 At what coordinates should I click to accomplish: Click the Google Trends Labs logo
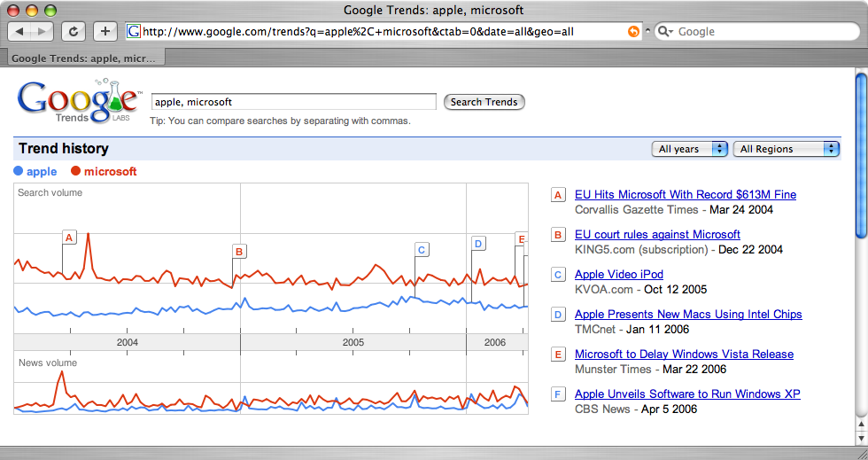[x=78, y=101]
